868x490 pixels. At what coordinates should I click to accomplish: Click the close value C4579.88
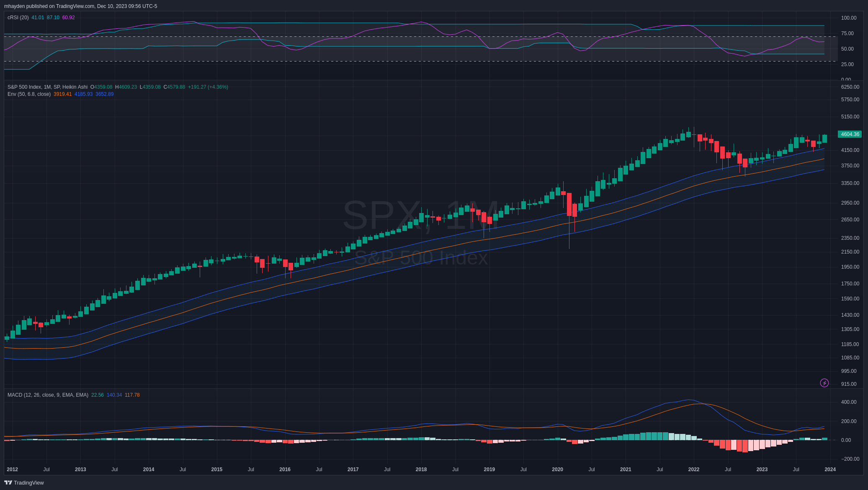(174, 87)
